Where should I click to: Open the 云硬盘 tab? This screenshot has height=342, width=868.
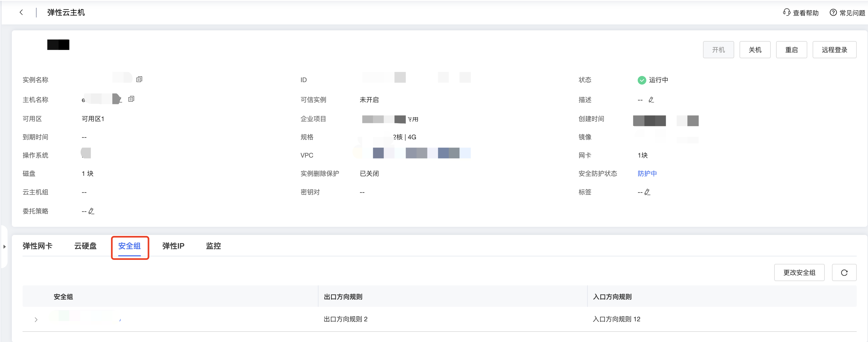tap(85, 246)
